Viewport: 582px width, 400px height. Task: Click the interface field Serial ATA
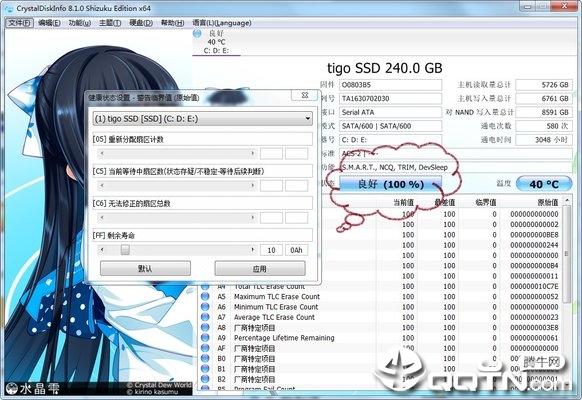(x=390, y=112)
